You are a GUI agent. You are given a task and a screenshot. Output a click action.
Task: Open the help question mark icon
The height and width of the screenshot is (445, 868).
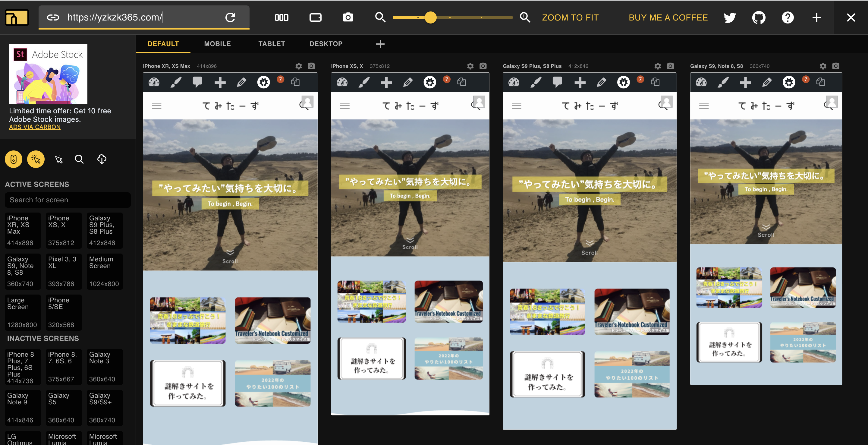coord(788,17)
